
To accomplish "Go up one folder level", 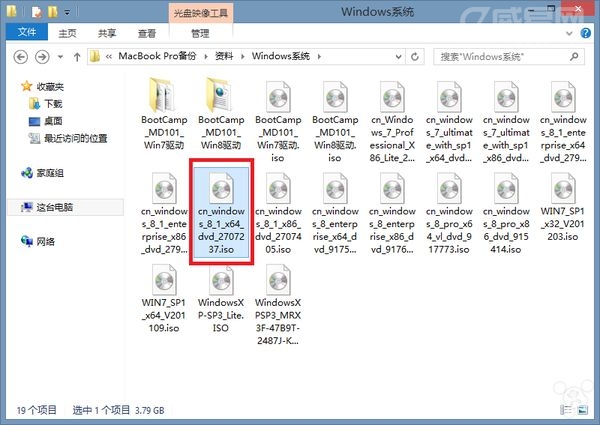I will pos(77,57).
